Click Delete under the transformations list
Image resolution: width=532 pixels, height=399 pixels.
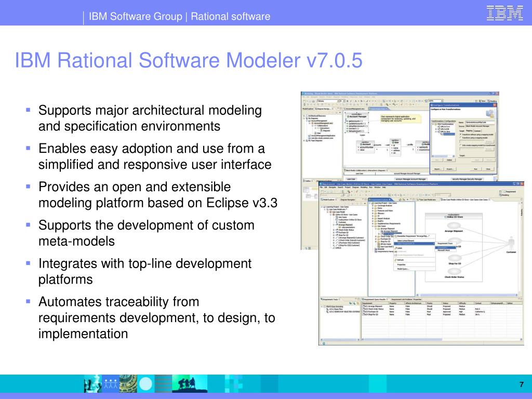449,160
